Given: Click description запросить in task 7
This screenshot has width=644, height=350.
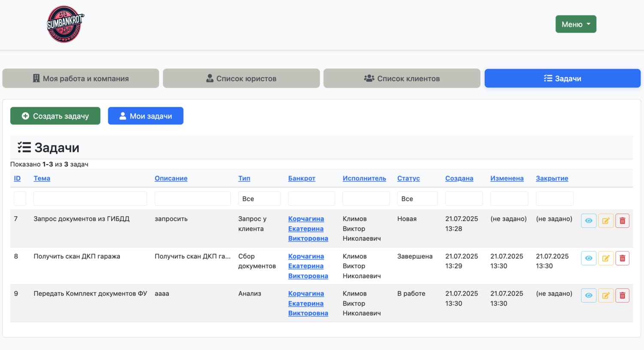Looking at the screenshot, I should point(171,219).
